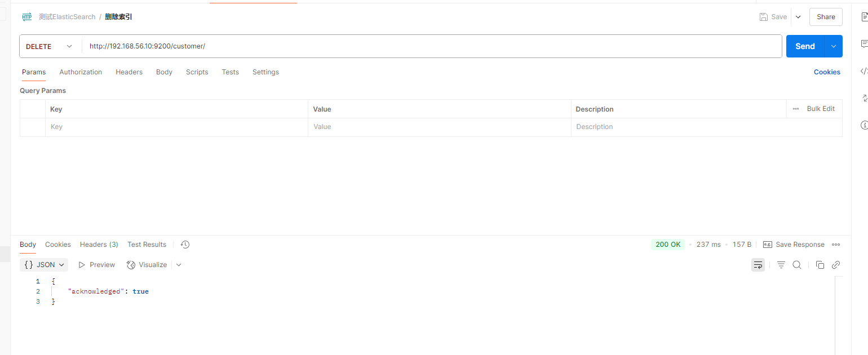Open query params column options ellipsis
The width and height of the screenshot is (868, 355).
pos(796,109)
